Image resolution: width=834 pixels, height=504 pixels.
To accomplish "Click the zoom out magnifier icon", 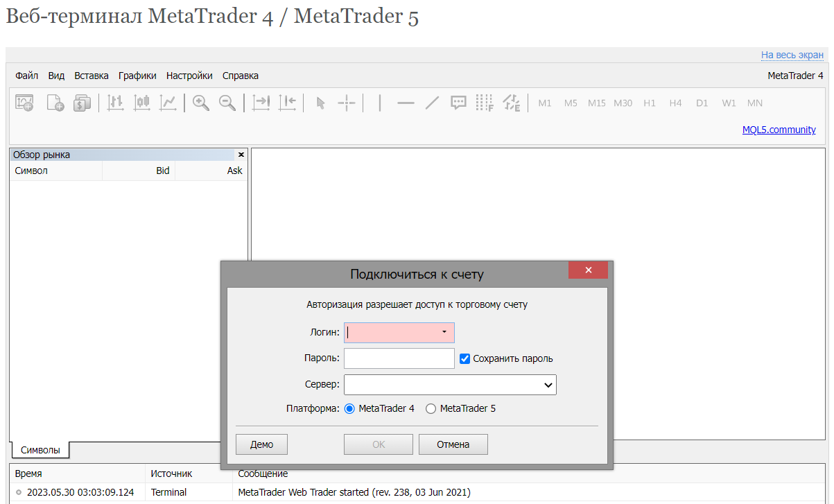I will point(227,103).
